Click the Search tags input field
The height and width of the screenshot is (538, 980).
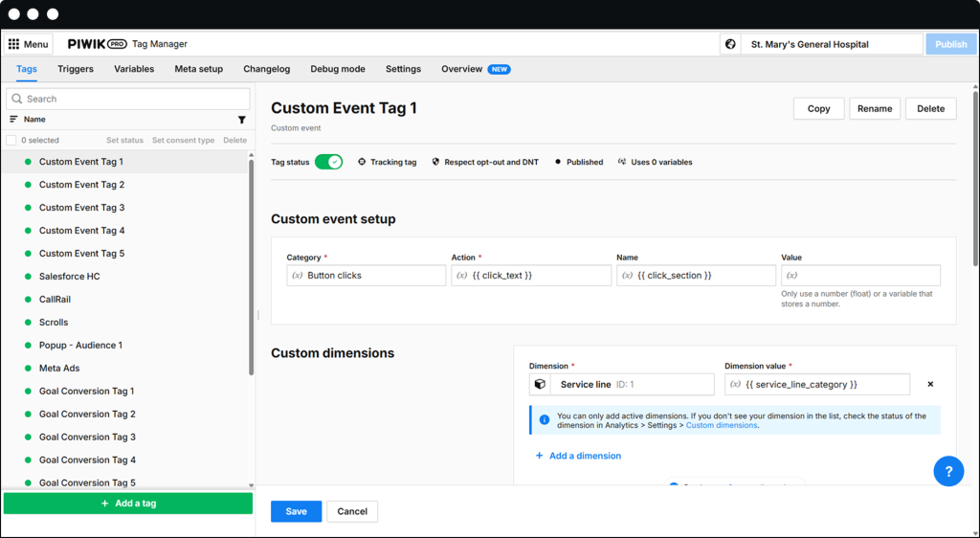tap(128, 99)
